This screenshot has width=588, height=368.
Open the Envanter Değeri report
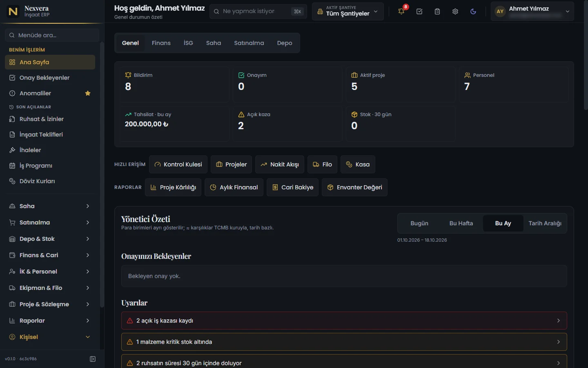pyautogui.click(x=354, y=187)
